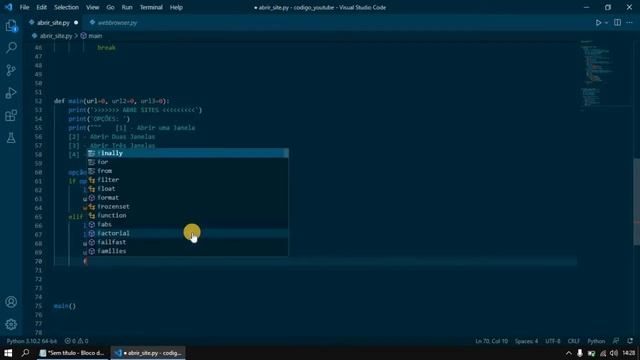Open the View menu
This screenshot has height=360, width=640.
pyautogui.click(x=92, y=7)
